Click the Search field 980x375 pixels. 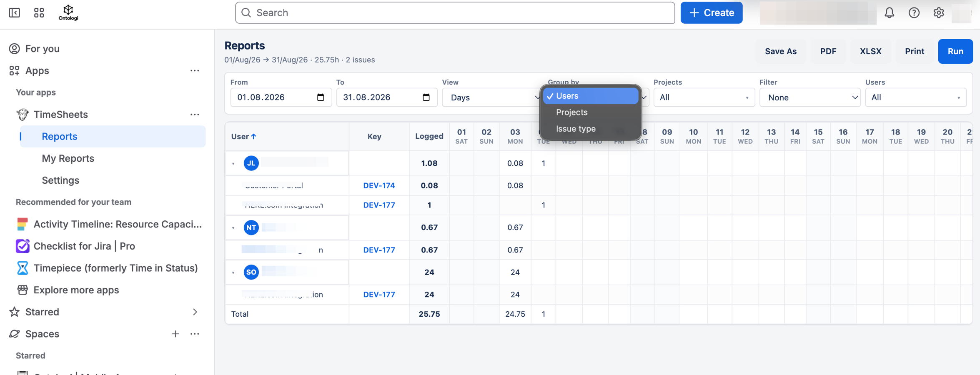[x=455, y=12]
